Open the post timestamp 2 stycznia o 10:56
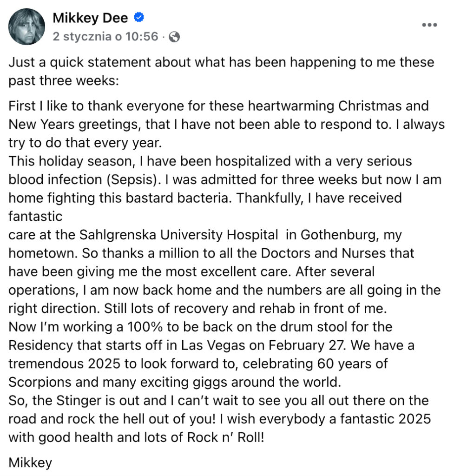The height and width of the screenshot is (476, 454). pos(105,37)
